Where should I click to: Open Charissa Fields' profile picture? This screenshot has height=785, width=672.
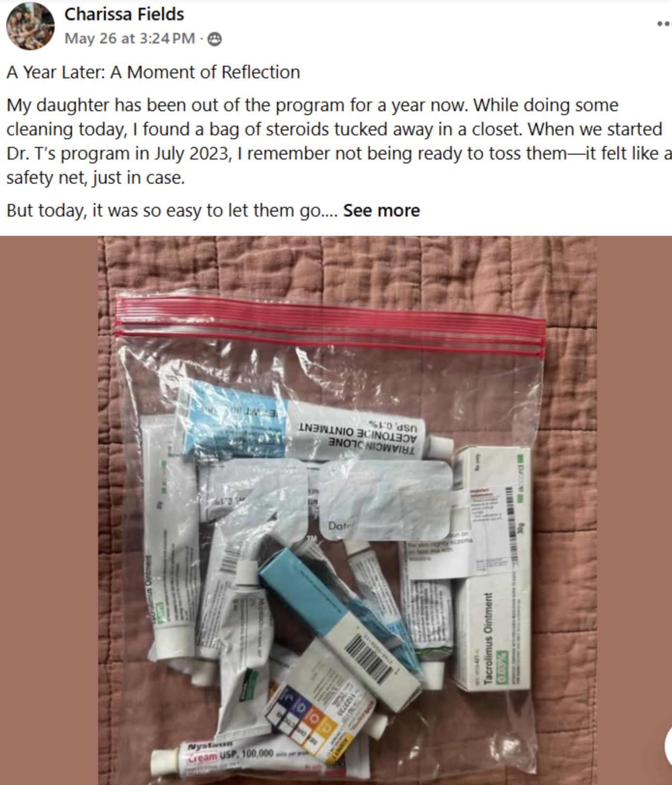[x=30, y=26]
